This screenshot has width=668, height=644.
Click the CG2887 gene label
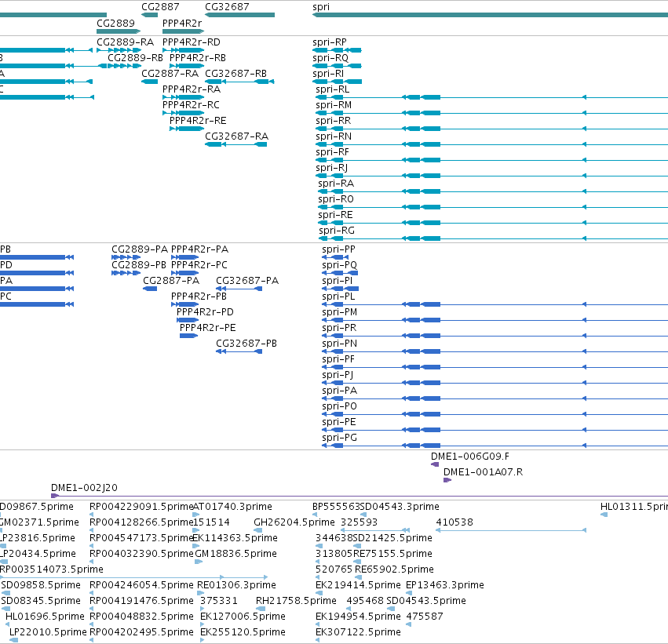tap(160, 7)
